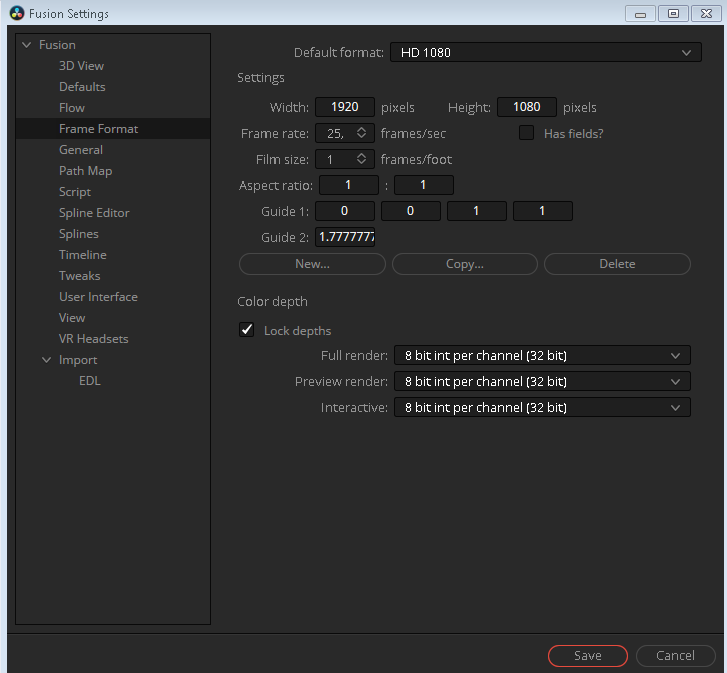The image size is (727, 673).
Task: Select VR Headsets in the sidebar
Action: pos(93,339)
